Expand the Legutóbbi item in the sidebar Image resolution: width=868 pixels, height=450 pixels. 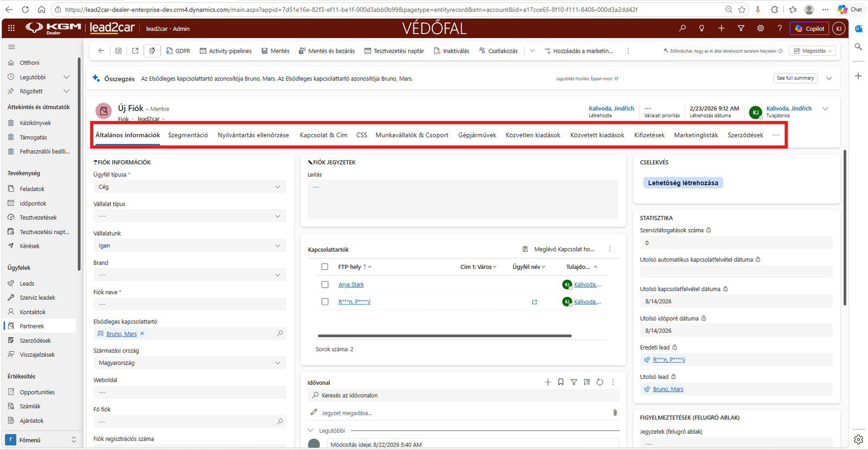click(66, 77)
